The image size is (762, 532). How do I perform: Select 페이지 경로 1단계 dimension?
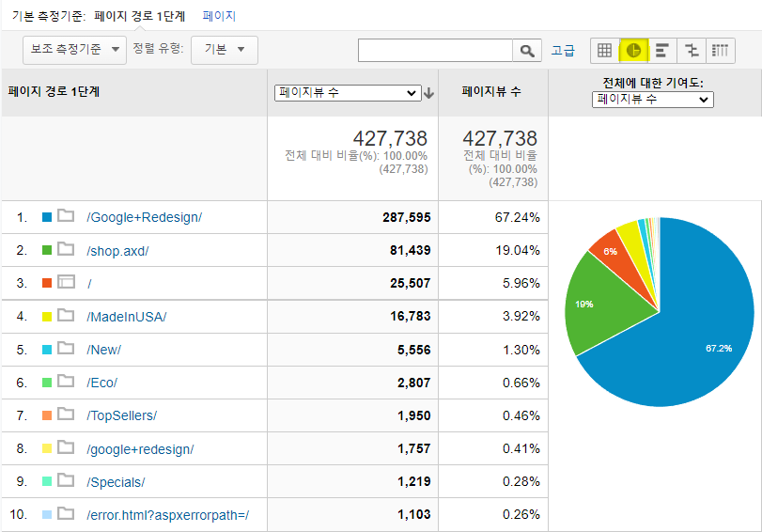coord(140,16)
